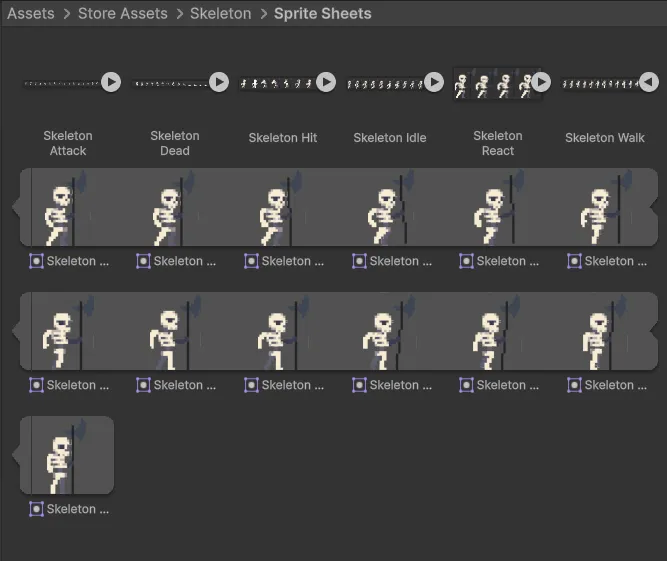Expand the Skeleton Dead sprite sheet arrow
The image size is (667, 561).
coord(219,82)
